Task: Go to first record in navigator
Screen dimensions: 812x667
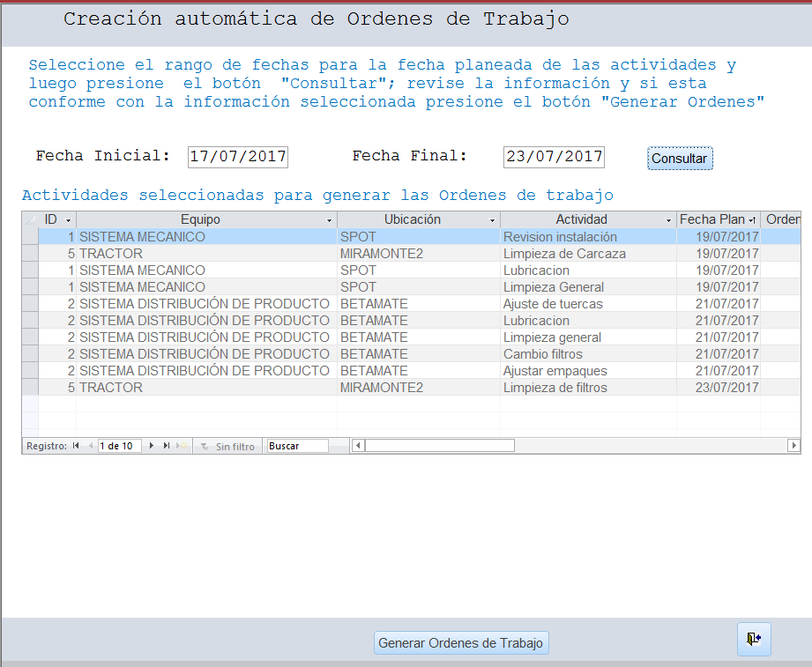Action: click(76, 446)
